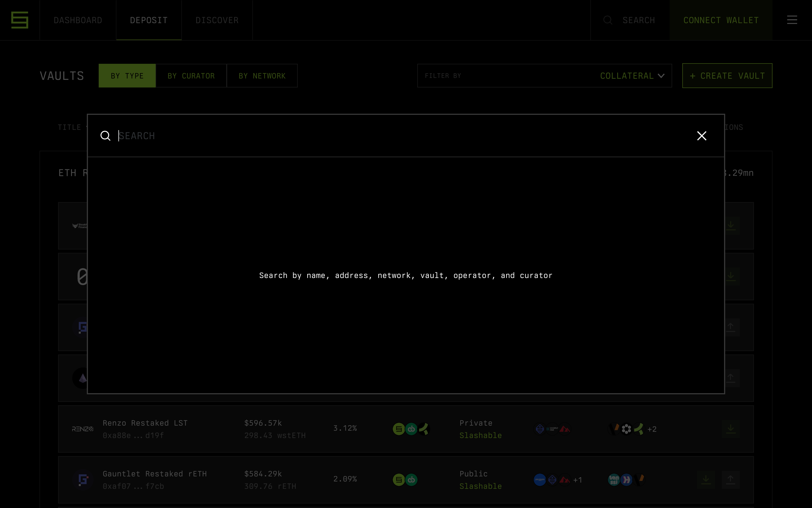
Task: Close the search overlay with the X
Action: pos(701,136)
